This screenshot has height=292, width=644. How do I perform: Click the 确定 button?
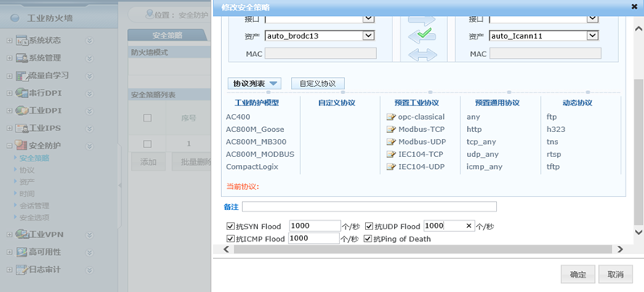click(x=578, y=274)
